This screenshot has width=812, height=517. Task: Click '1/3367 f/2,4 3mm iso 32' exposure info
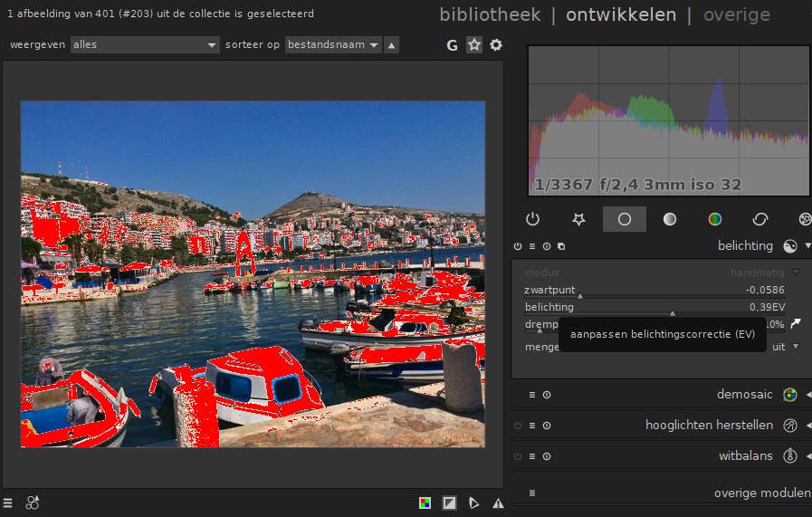(x=637, y=185)
